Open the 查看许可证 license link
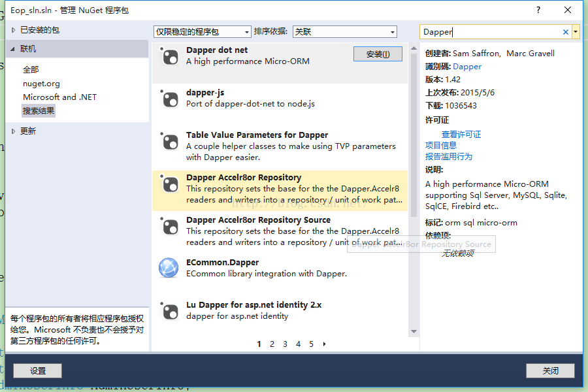Viewport: 588px width, 392px height. coord(461,135)
